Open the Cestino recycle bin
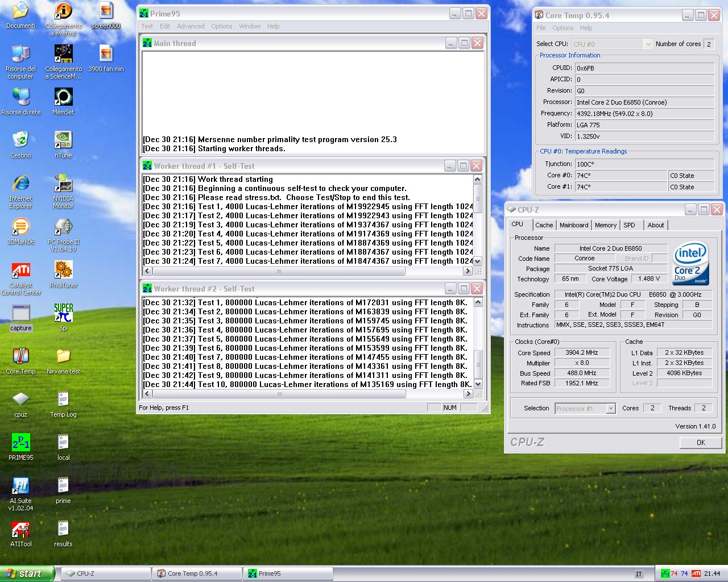The width and height of the screenshot is (728, 582). click(x=20, y=145)
